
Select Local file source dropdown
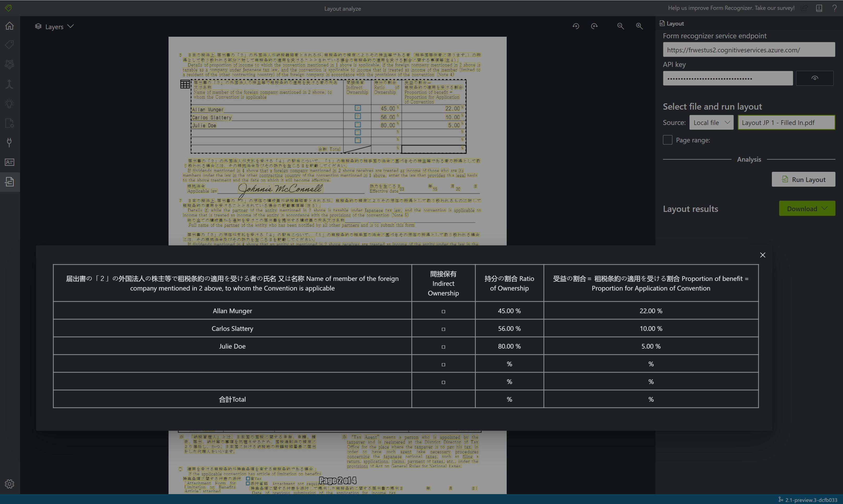(711, 122)
